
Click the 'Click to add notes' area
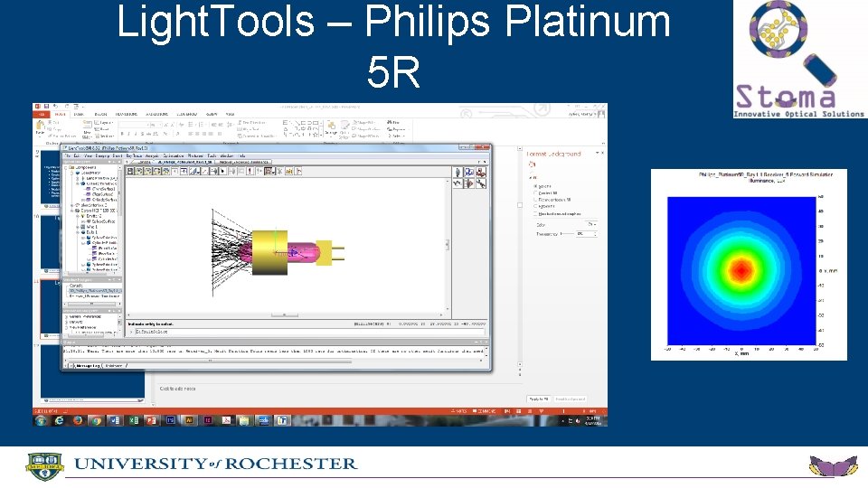point(178,389)
